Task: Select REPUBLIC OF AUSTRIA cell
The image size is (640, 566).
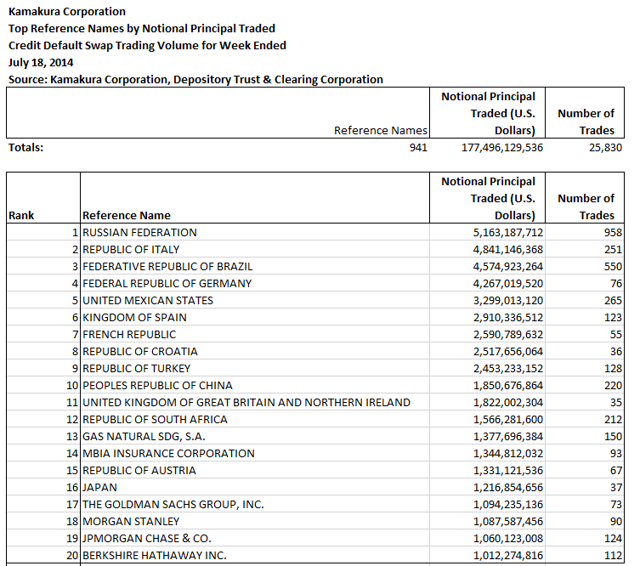Action: pos(255,471)
